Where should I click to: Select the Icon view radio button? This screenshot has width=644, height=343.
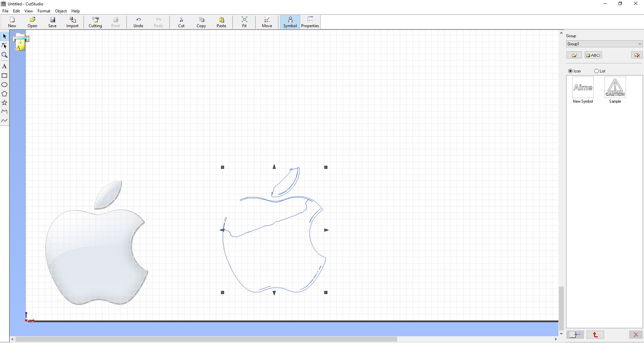(x=570, y=71)
